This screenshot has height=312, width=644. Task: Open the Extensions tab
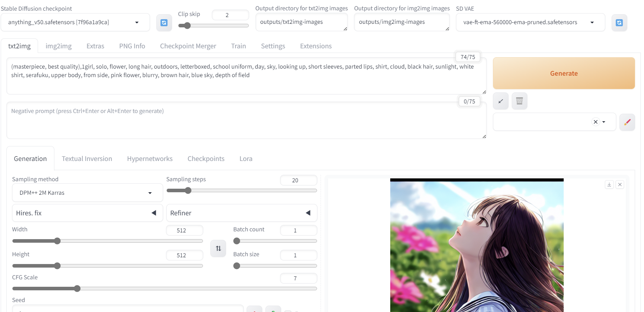(316, 46)
